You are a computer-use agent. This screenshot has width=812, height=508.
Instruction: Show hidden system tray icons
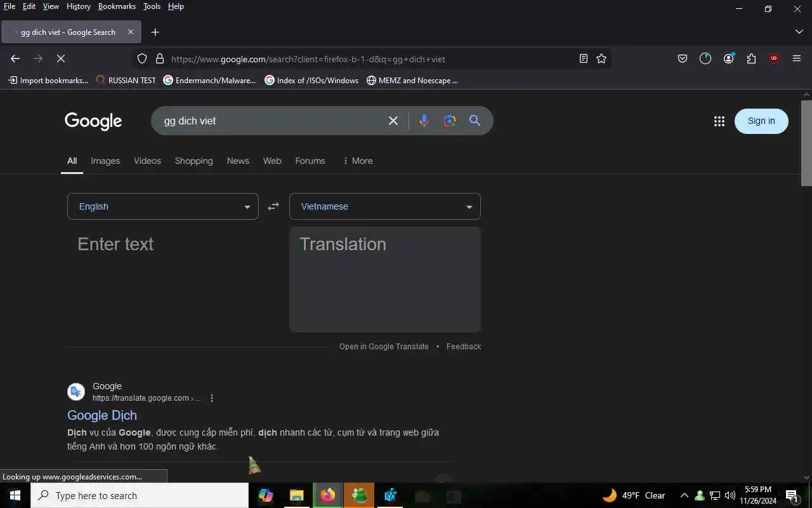(684, 495)
